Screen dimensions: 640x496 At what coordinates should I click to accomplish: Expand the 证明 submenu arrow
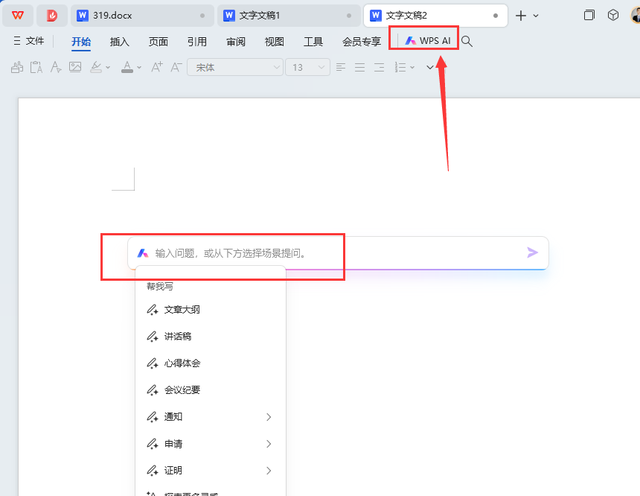point(269,471)
